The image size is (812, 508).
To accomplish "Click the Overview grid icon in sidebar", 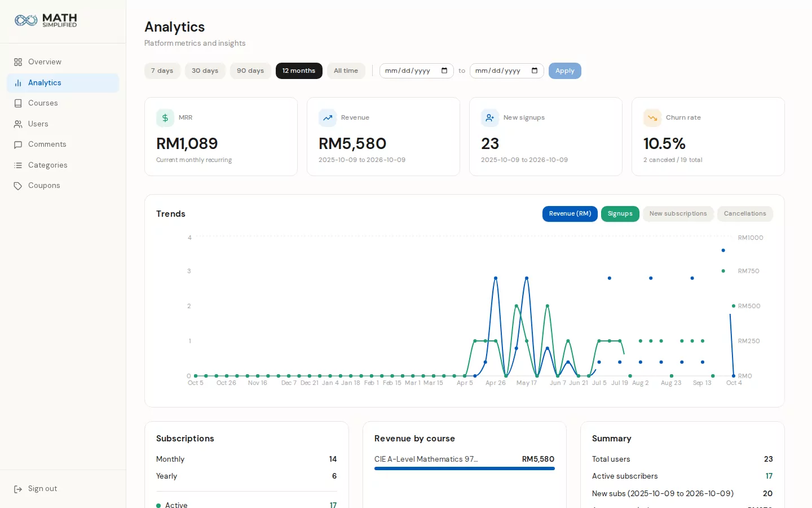I will pyautogui.click(x=18, y=62).
